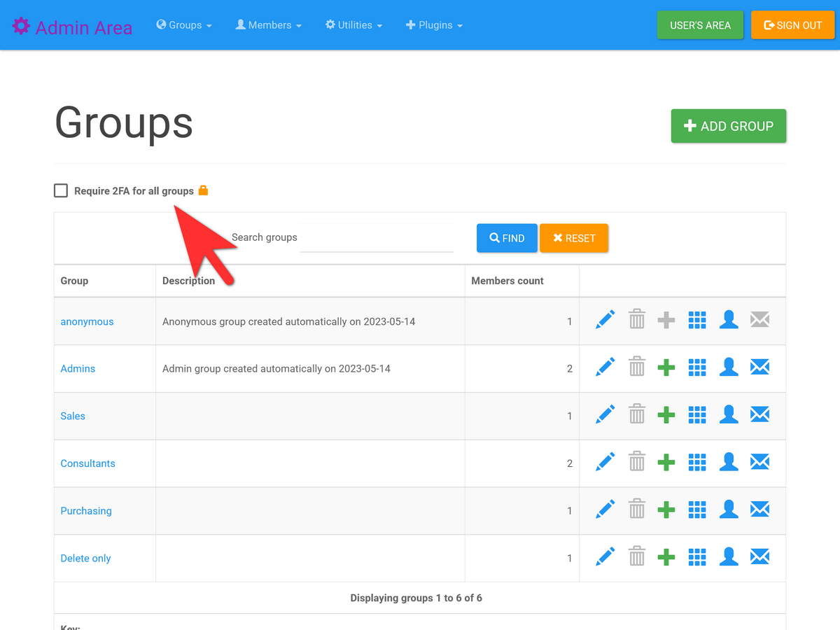
Task: Click the orange lock icon beside 2FA label
Action: pos(203,190)
